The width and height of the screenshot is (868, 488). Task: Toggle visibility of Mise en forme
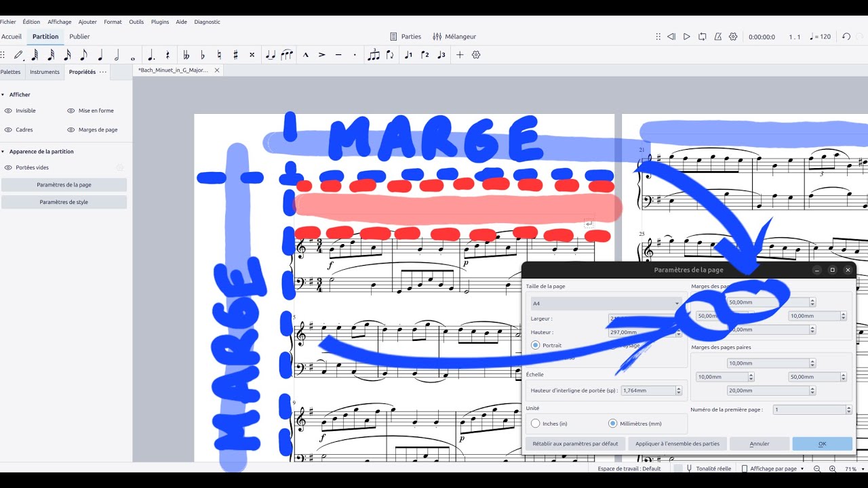(x=71, y=110)
